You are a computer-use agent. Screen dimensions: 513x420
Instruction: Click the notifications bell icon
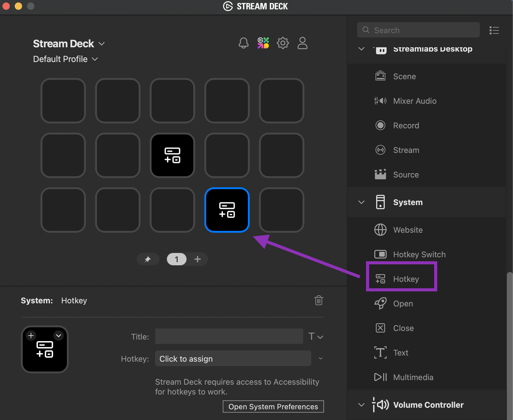[243, 43]
